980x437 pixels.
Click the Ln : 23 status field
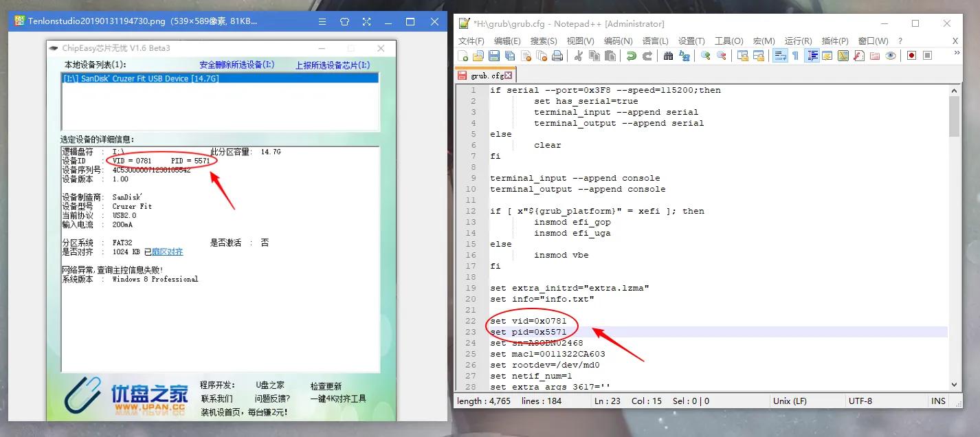[x=607, y=401]
